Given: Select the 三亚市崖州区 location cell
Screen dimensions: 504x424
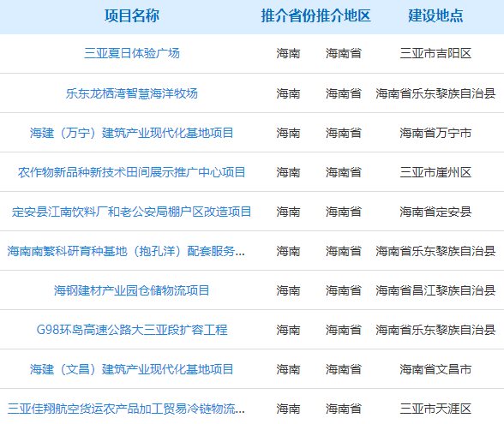Looking at the screenshot, I should click(x=435, y=172).
